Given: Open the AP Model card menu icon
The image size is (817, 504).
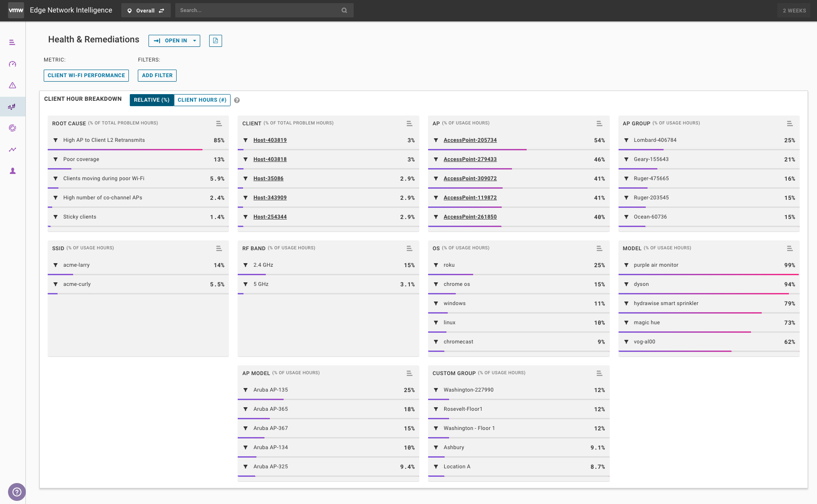Looking at the screenshot, I should [409, 373].
